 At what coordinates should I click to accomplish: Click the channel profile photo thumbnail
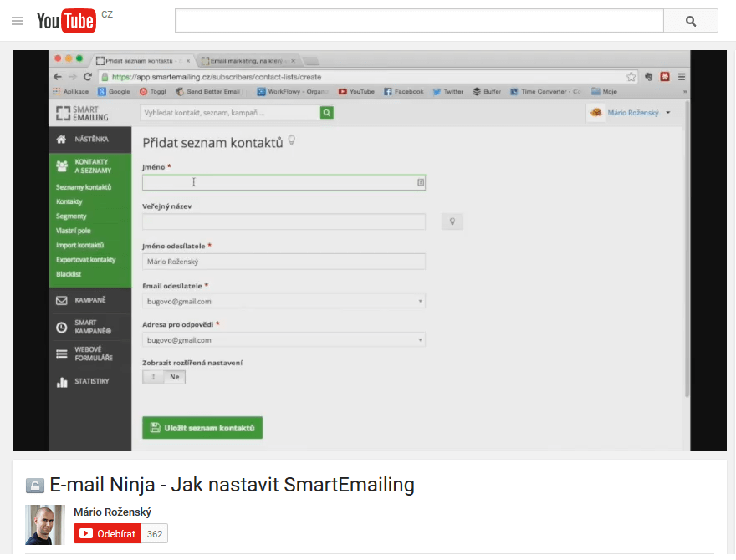[x=45, y=525]
